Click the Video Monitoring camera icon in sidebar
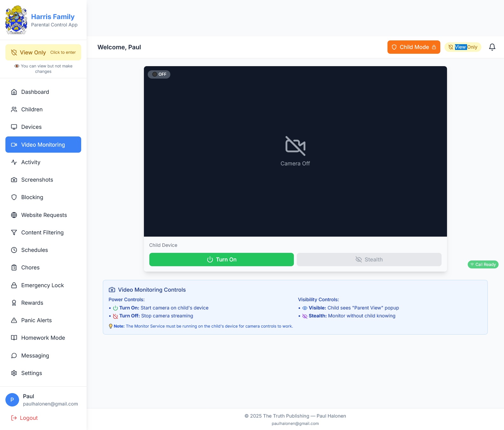Viewport: 504px width, 430px height. (x=14, y=145)
